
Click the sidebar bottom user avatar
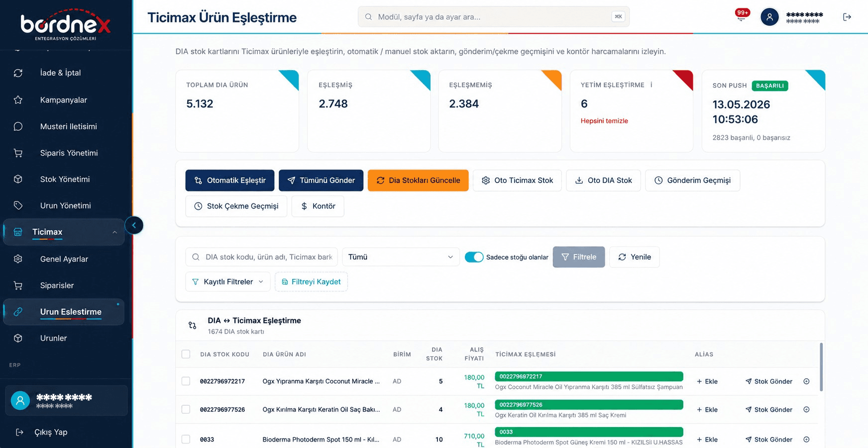20,400
